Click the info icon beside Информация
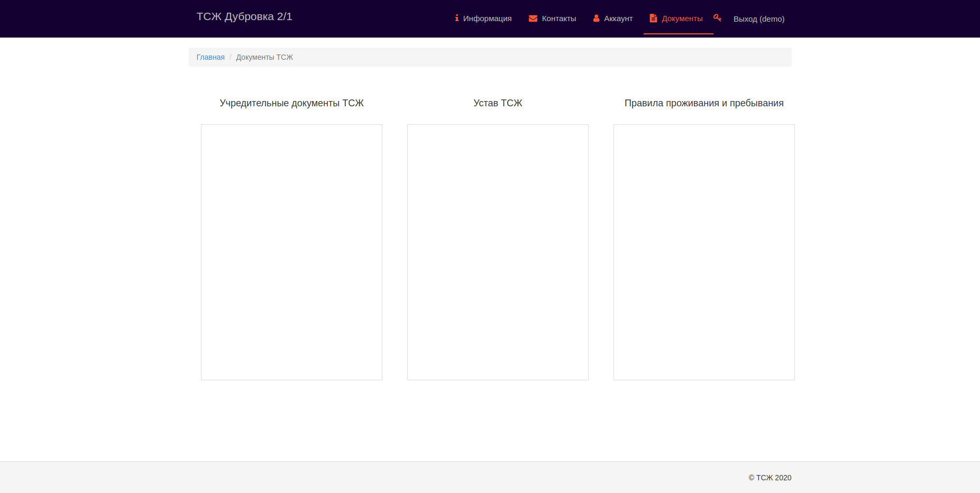The width and height of the screenshot is (980, 493). click(x=457, y=18)
